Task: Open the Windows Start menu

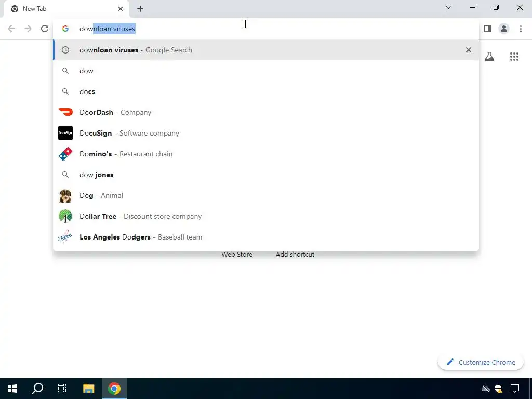Action: 12,389
